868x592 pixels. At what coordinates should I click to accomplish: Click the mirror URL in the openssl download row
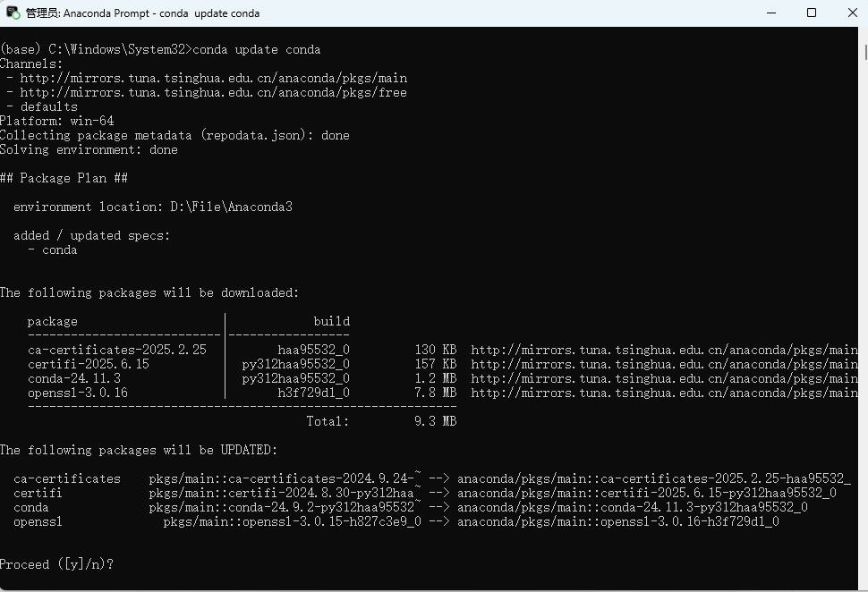tap(664, 393)
